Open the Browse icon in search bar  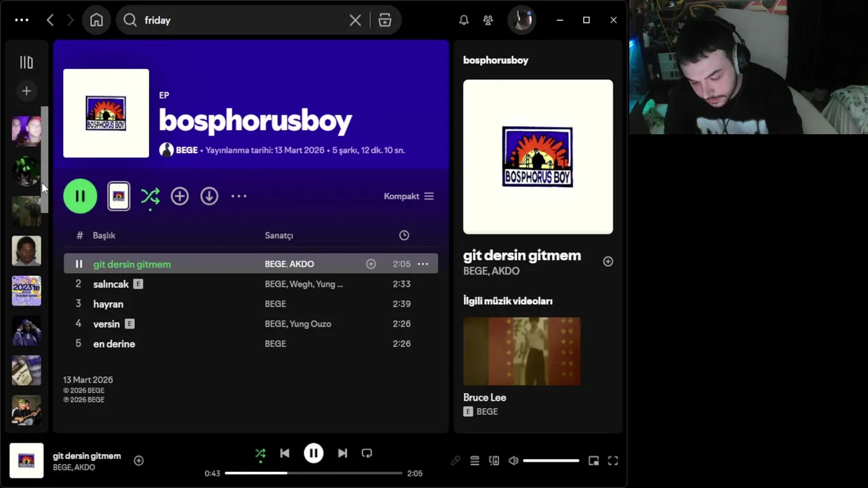point(384,20)
